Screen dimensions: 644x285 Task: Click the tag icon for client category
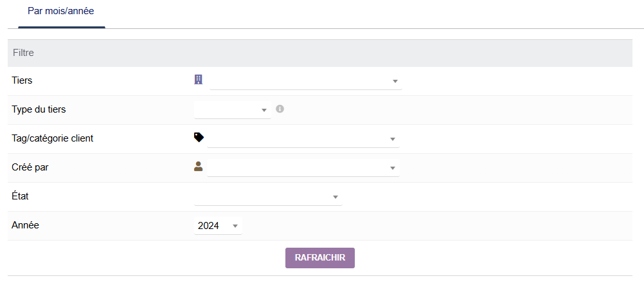(x=199, y=137)
